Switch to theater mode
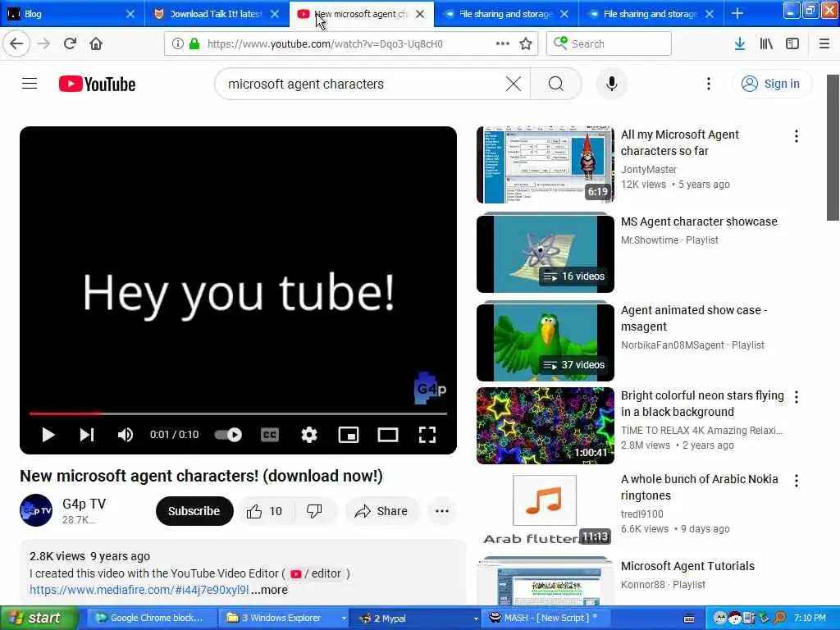 click(x=388, y=435)
